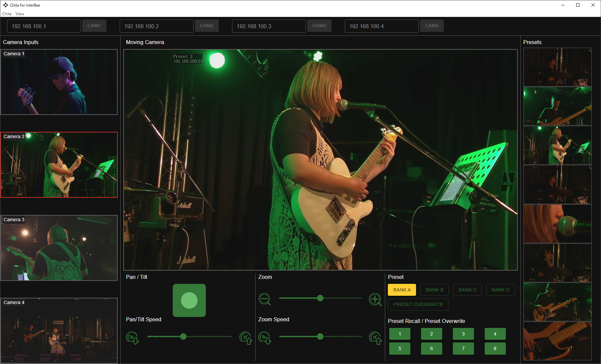Switch to BANK B preset bank
Screen dimensions: 601x364
pyautogui.click(x=434, y=290)
